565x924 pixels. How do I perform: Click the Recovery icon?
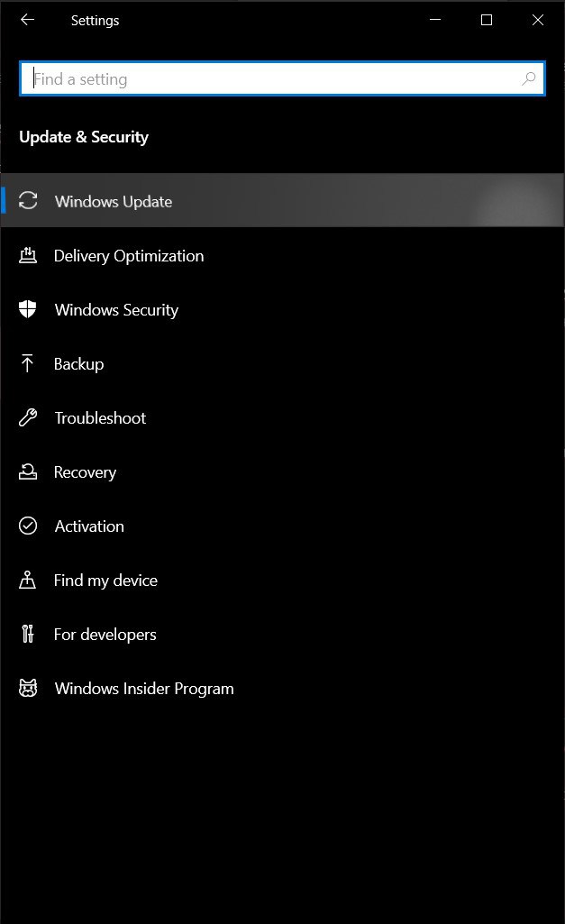click(x=28, y=471)
